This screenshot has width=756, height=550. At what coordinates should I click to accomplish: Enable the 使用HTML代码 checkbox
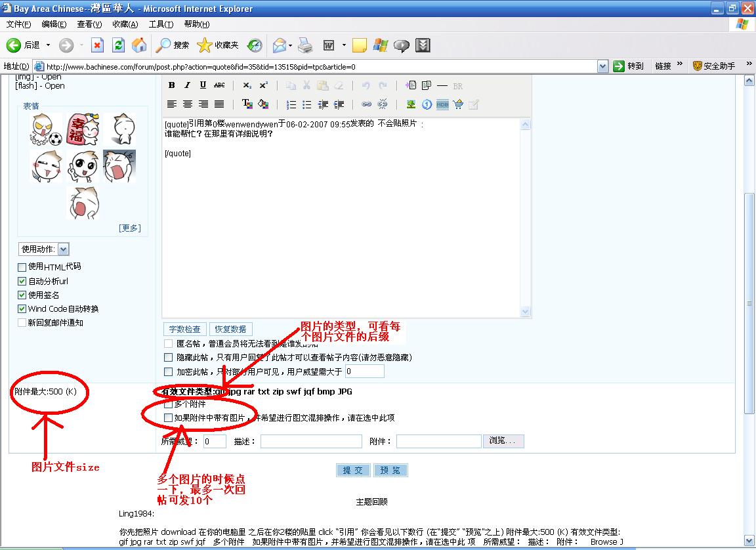click(22, 267)
